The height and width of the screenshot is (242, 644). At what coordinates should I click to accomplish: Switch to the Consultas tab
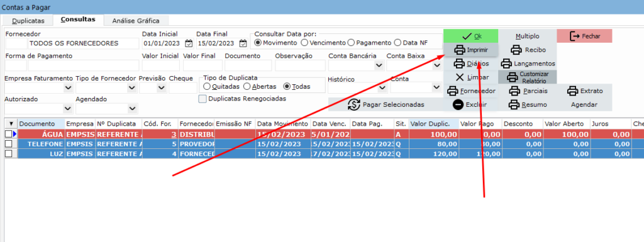tap(78, 19)
